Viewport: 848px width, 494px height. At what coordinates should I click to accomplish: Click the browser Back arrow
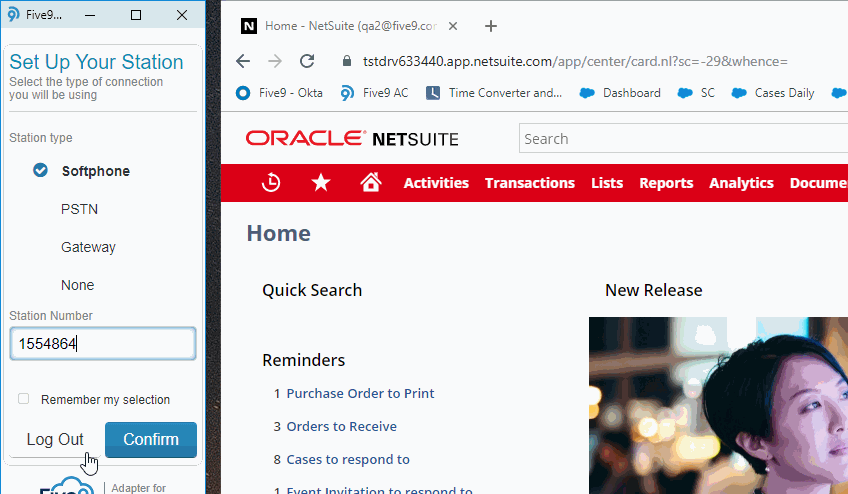click(243, 61)
